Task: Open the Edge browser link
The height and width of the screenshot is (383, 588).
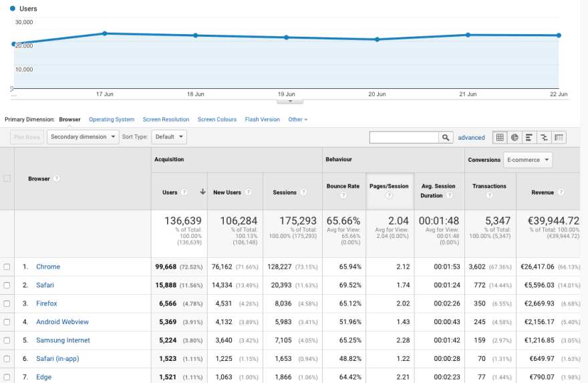Action: click(43, 377)
